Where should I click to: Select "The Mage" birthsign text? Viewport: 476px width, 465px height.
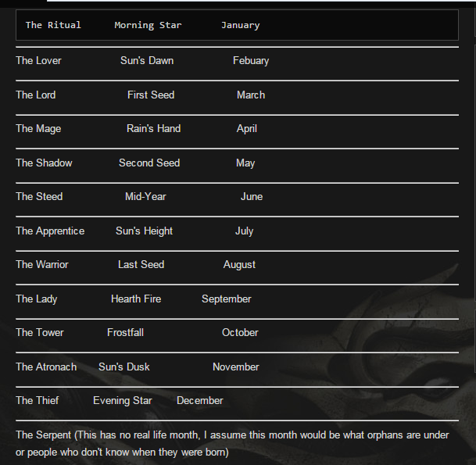click(x=38, y=128)
